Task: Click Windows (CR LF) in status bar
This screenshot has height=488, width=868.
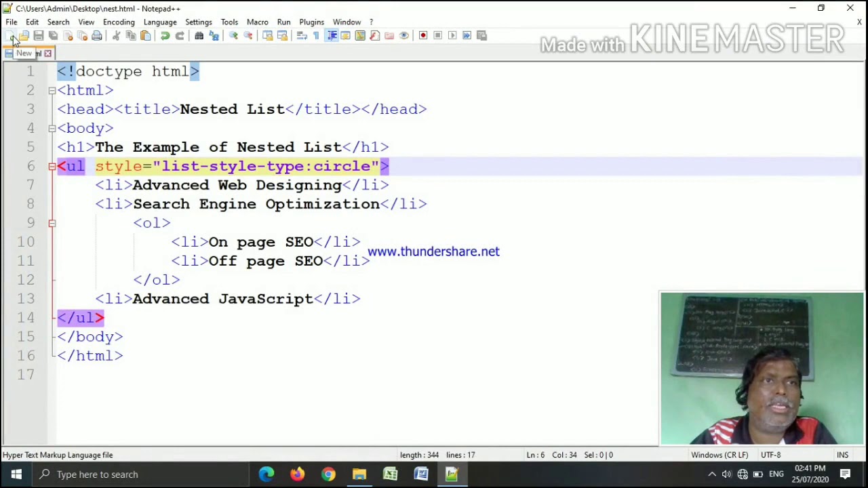Action: pos(719,455)
